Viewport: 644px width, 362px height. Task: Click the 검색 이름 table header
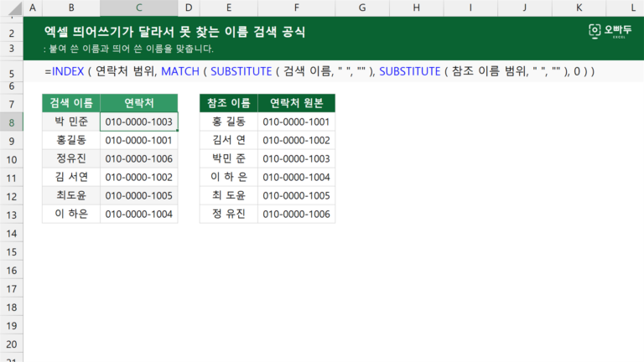(x=71, y=103)
